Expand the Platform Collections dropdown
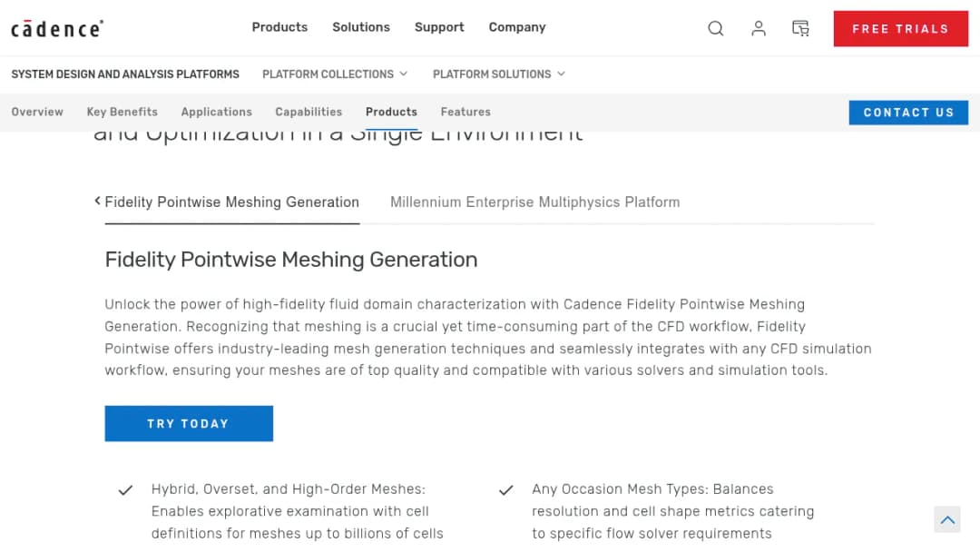This screenshot has height=552, width=980. click(x=335, y=74)
